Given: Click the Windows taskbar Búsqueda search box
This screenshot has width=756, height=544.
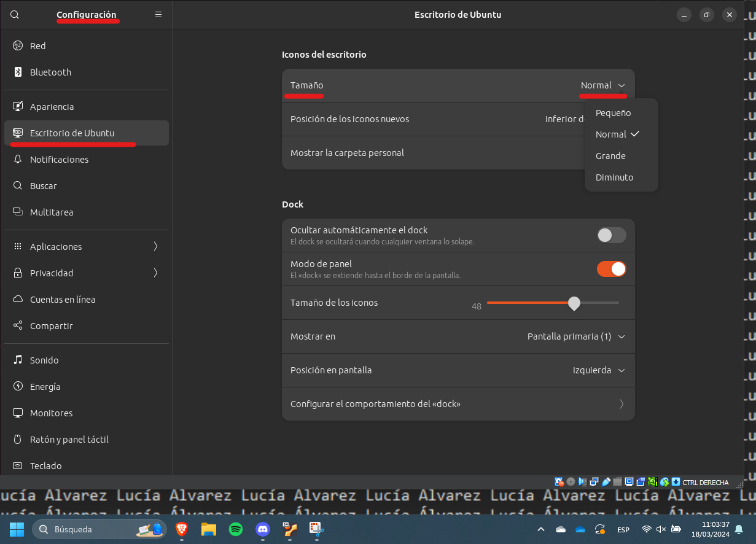Looking at the screenshot, I should click(x=86, y=529).
